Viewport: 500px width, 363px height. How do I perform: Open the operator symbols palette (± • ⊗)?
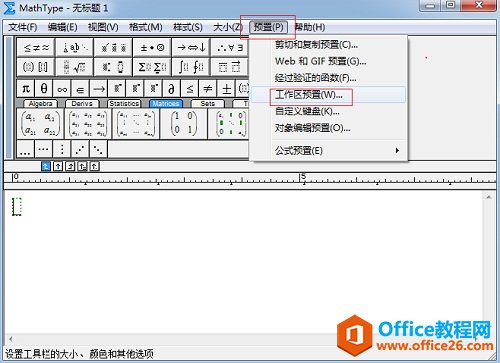[x=152, y=48]
